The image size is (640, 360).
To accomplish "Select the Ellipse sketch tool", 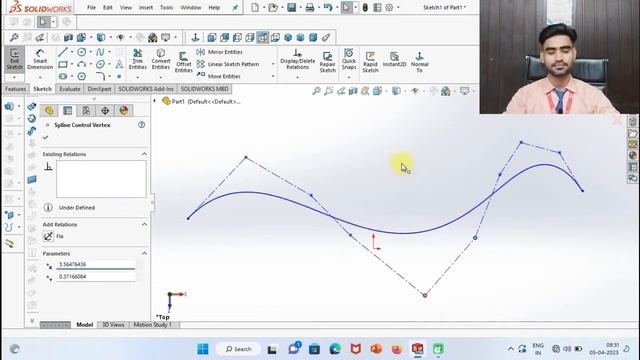I will [100, 64].
